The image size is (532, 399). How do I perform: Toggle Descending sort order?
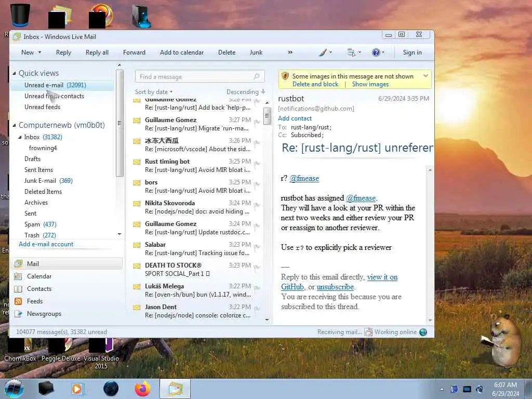click(x=246, y=92)
